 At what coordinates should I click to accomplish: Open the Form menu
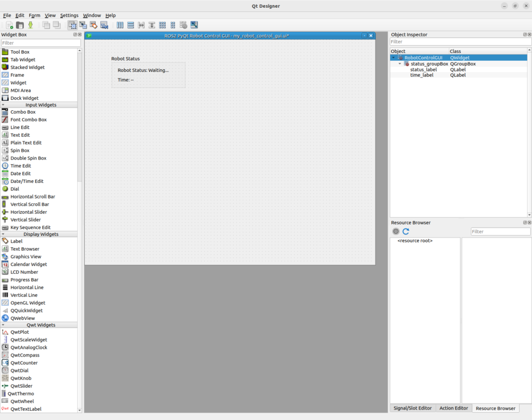(x=34, y=15)
